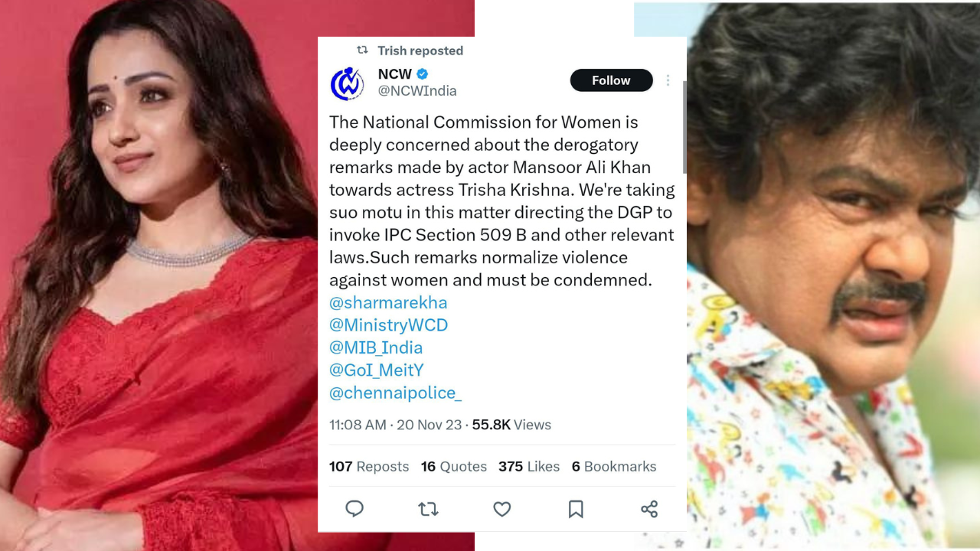Open the share icon options

tap(649, 509)
